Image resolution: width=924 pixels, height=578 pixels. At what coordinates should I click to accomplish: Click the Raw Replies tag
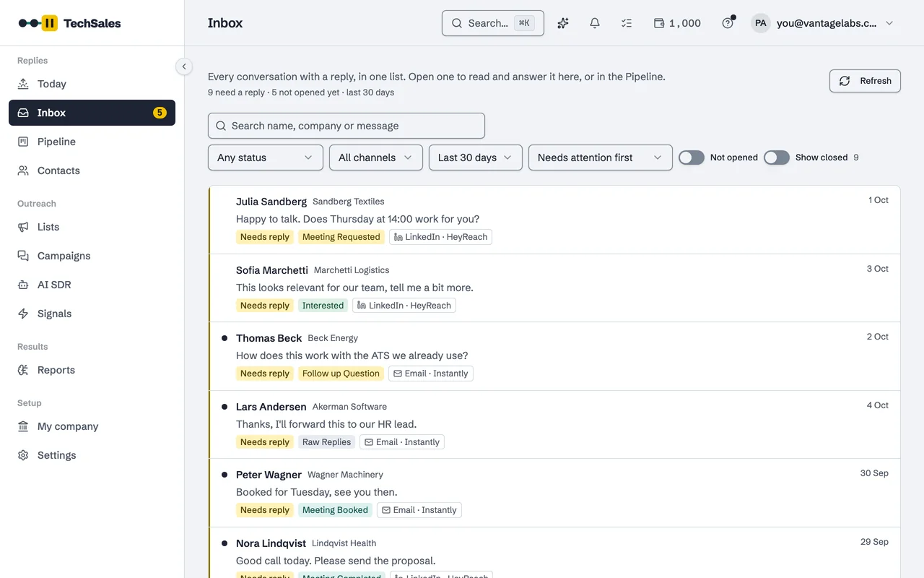tap(326, 442)
